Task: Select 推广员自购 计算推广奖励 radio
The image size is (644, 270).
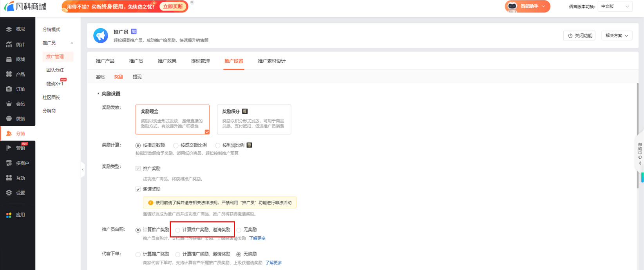Action: [138, 230]
